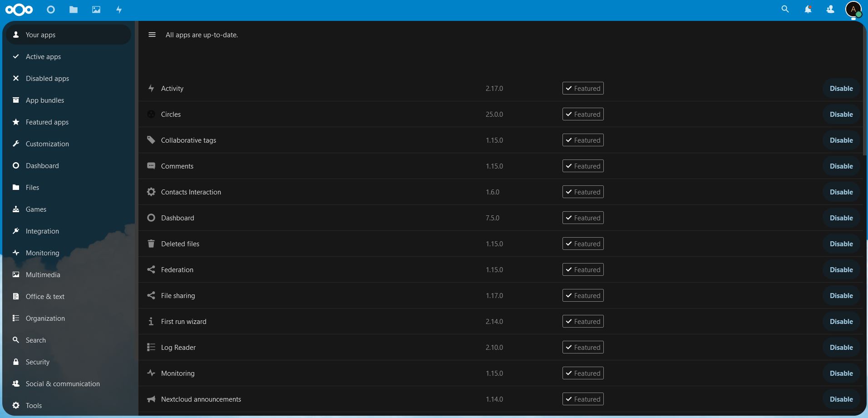Open Integration category
The height and width of the screenshot is (418, 868).
coord(68,231)
